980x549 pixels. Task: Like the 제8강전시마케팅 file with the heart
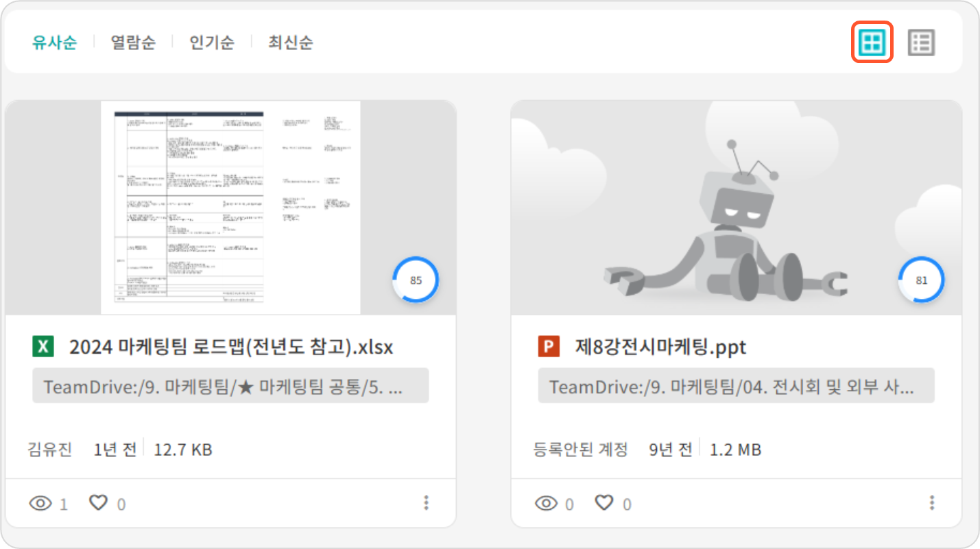604,503
